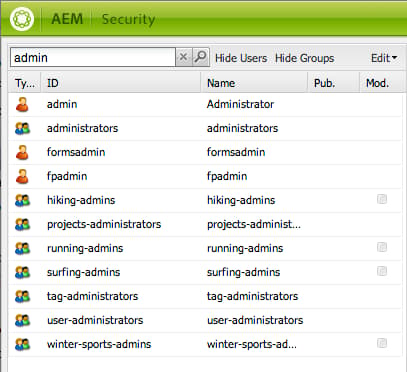407x372 pixels.
Task: Select the formsadmin name cell
Action: (x=236, y=152)
